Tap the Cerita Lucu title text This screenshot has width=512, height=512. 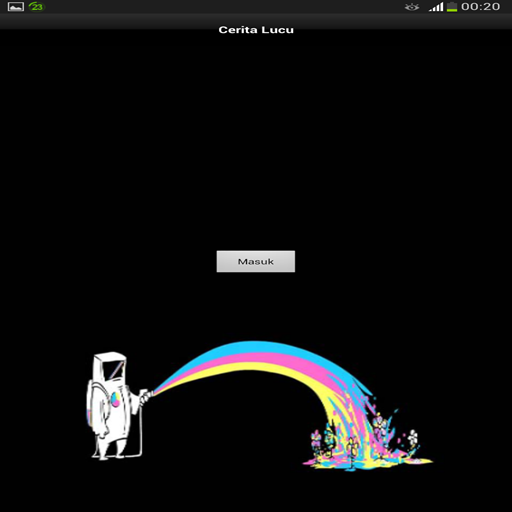pos(256,30)
